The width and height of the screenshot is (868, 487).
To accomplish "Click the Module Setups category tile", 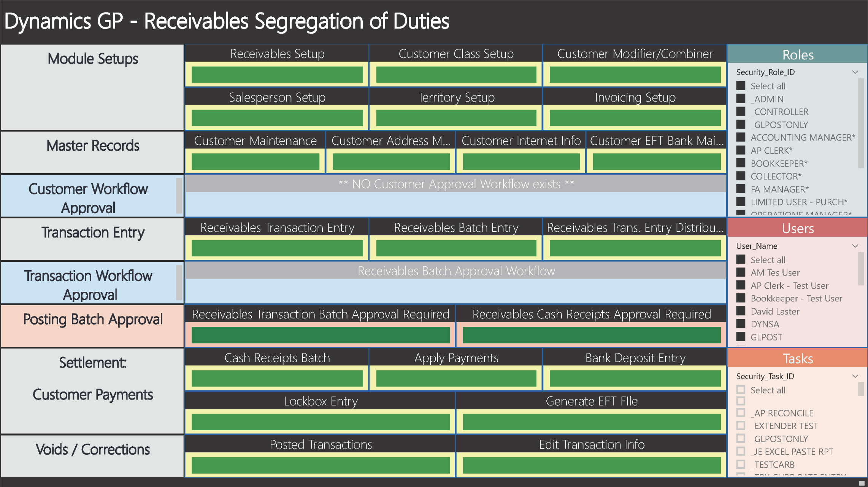I will click(92, 88).
